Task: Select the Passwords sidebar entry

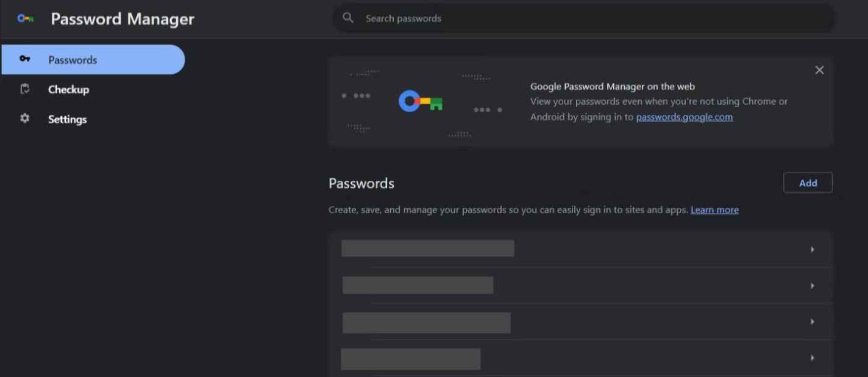Action: point(72,59)
